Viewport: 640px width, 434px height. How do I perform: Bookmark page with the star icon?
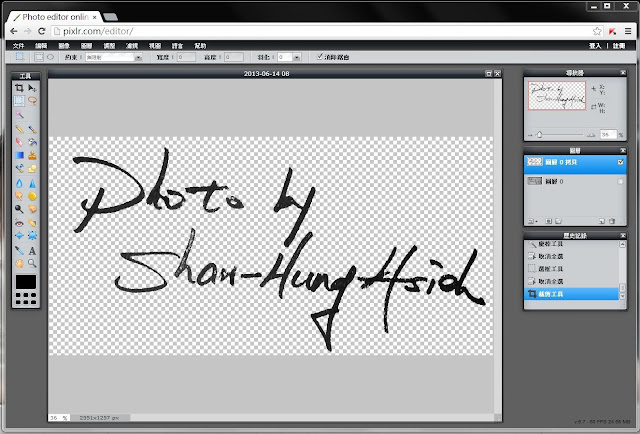click(597, 31)
